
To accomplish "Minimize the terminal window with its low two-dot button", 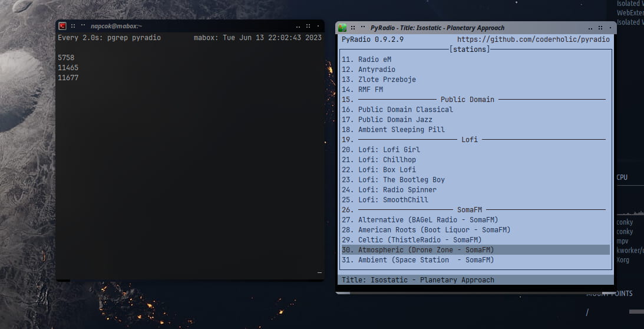I will point(298,27).
